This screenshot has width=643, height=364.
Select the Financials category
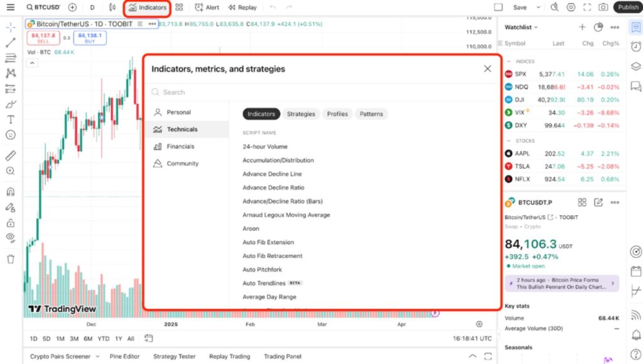point(187,146)
